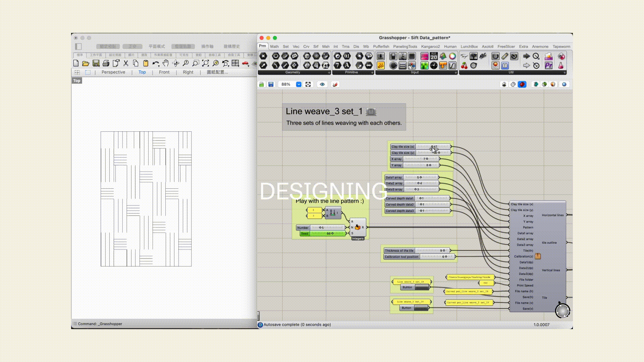Click the Grasshopper save document icon
644x362 pixels.
[x=271, y=84]
